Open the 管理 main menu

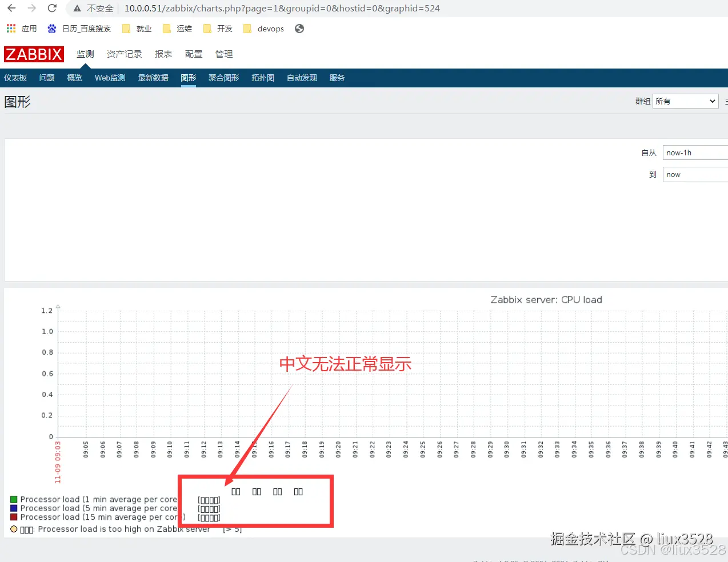click(224, 54)
